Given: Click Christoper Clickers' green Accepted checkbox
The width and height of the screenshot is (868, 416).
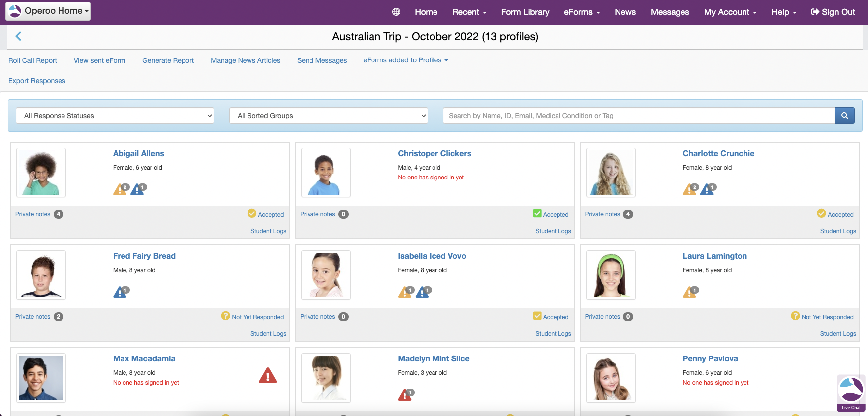Looking at the screenshot, I should click(x=537, y=214).
